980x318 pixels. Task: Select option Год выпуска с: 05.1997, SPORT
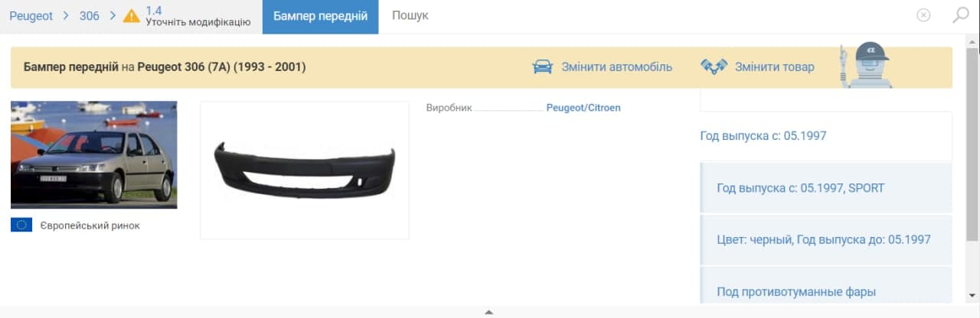[x=826, y=187]
